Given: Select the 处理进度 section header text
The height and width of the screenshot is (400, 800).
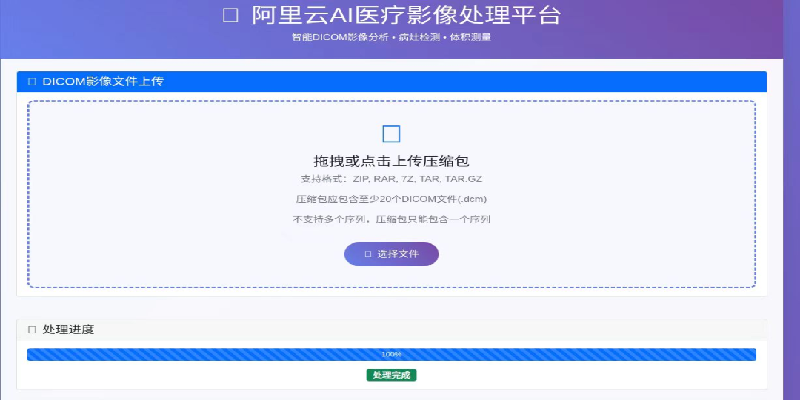Looking at the screenshot, I should (68, 329).
